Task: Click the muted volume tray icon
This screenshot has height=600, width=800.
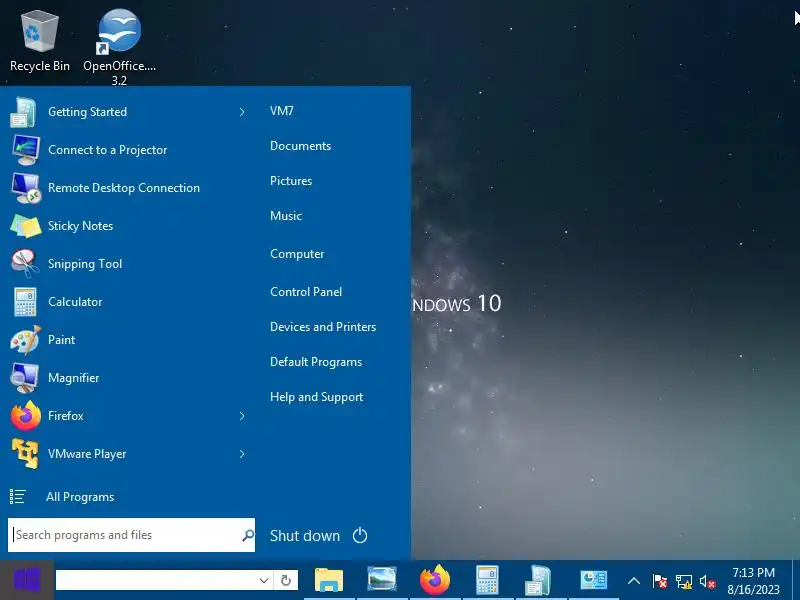Action: point(708,581)
